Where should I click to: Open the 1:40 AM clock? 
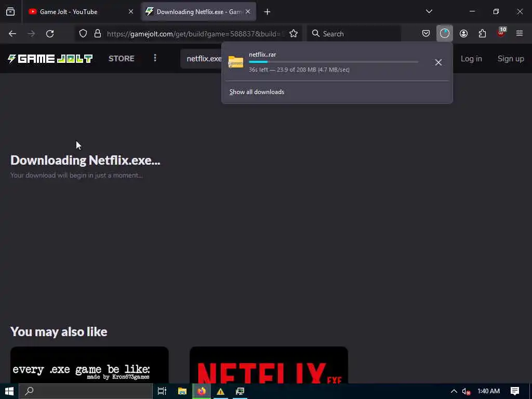click(x=488, y=391)
